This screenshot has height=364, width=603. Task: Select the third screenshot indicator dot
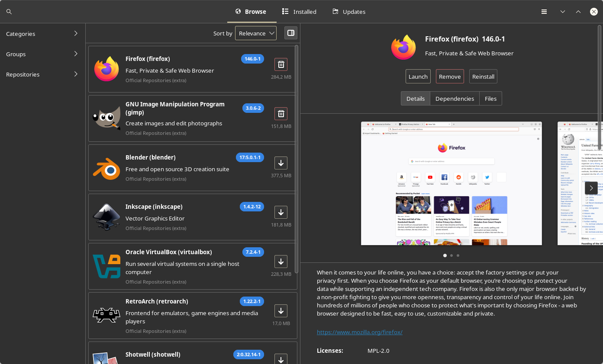pyautogui.click(x=458, y=255)
